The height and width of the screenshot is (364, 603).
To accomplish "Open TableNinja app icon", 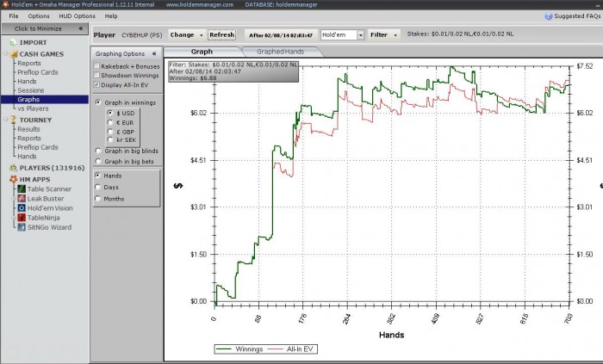I will click(x=22, y=218).
